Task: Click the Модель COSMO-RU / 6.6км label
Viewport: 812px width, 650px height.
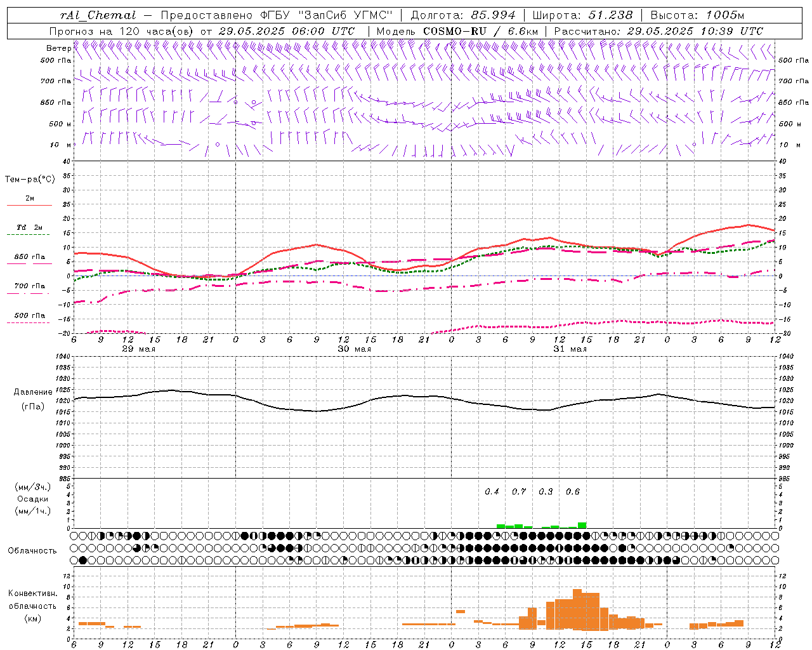Action: (x=457, y=31)
